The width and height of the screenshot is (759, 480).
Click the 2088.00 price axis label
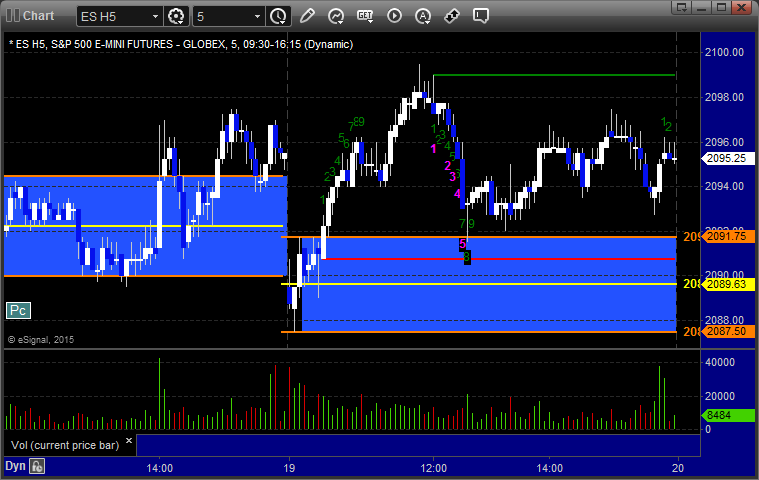point(724,320)
